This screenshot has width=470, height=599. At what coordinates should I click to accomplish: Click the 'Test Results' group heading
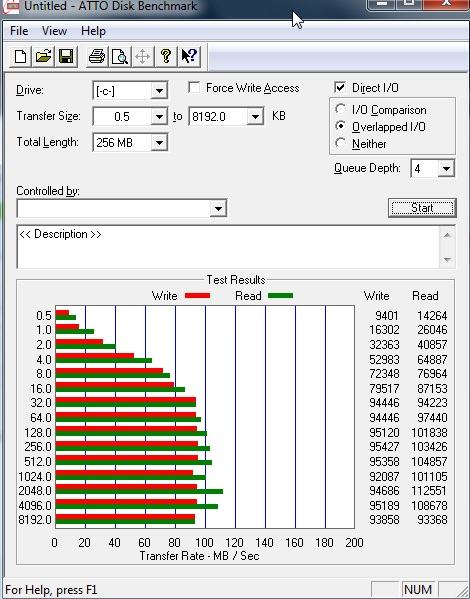pos(236,280)
